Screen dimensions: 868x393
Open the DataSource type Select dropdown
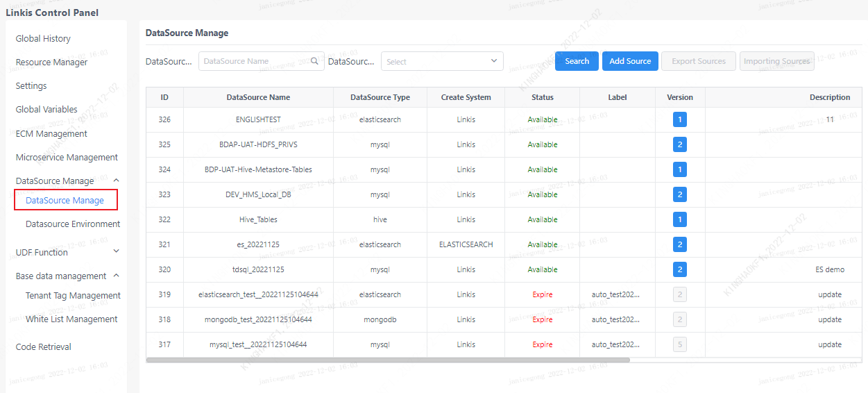pos(442,61)
